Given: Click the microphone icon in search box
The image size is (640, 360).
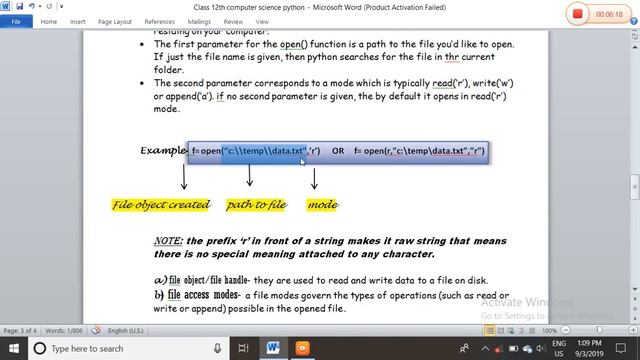Looking at the screenshot, I should pyautogui.click(x=218, y=349).
